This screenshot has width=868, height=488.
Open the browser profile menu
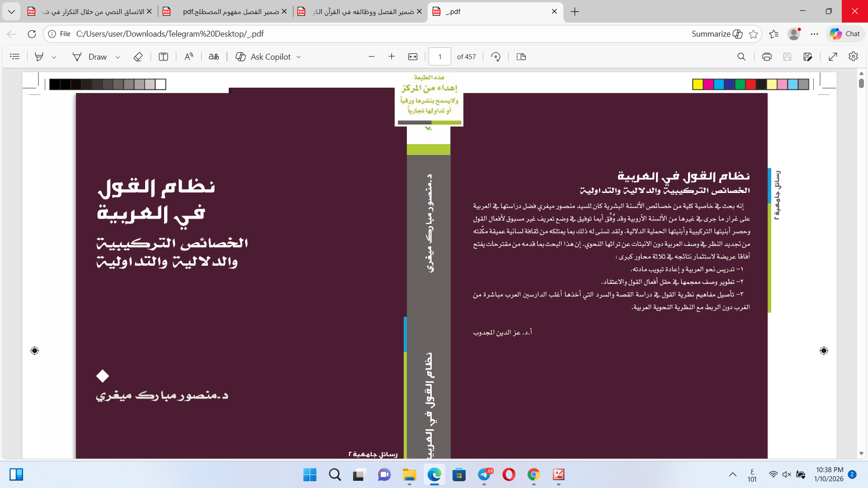tap(794, 34)
